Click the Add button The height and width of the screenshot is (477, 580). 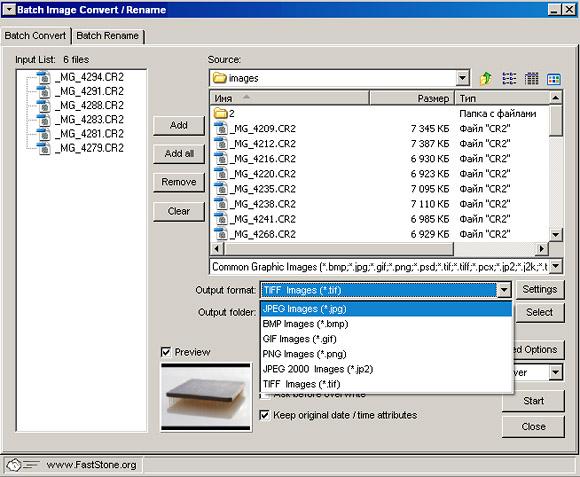179,125
